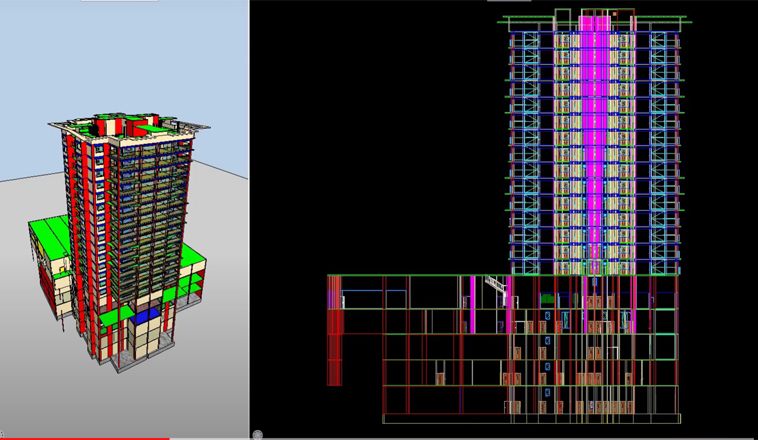Click the top handle tab of the elevation view
758x440 pixels.
coord(509,1)
